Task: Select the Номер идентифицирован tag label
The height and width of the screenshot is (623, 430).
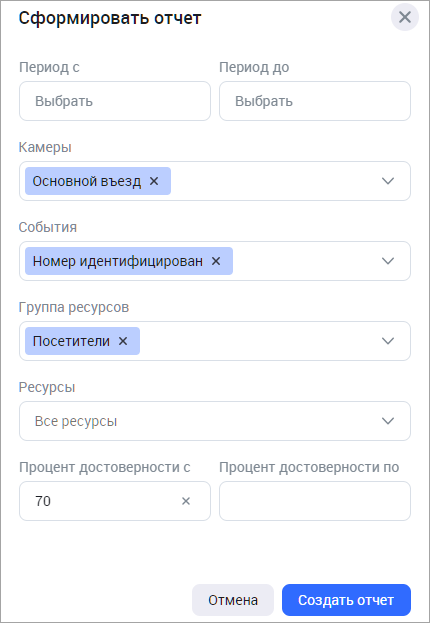Action: [x=118, y=261]
